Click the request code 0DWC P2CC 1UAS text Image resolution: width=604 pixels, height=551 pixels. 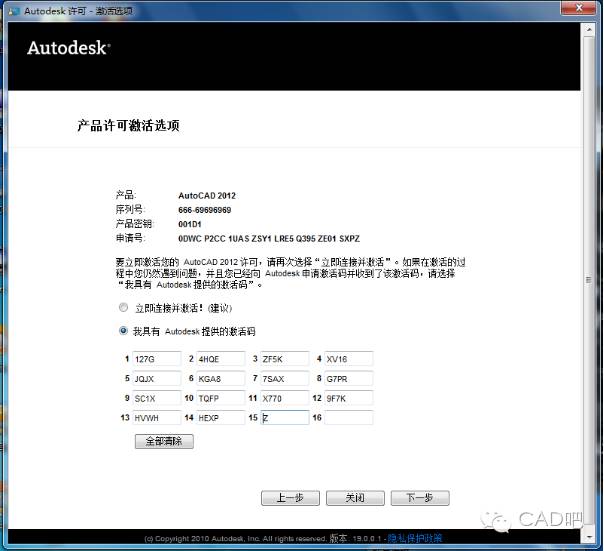[269, 239]
